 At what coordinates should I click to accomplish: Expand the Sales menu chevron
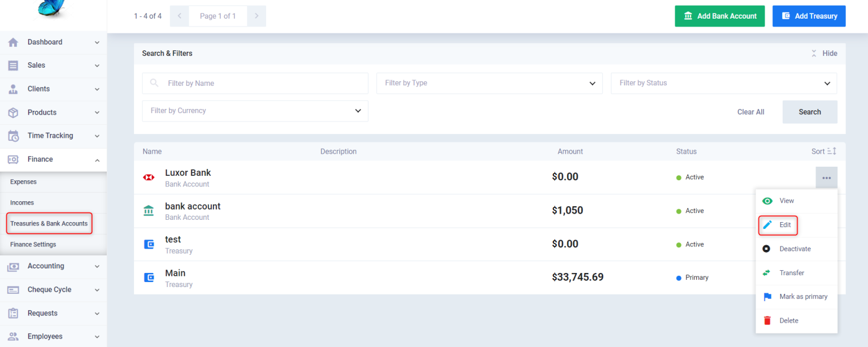97,66
